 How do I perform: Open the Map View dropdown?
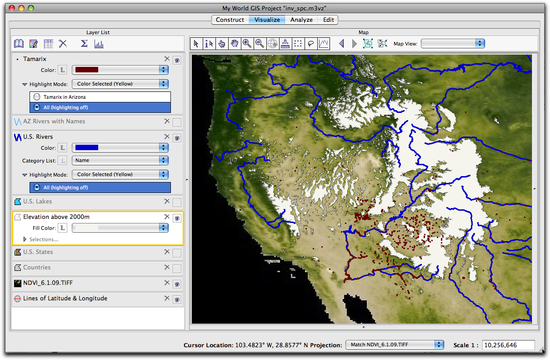(x=453, y=44)
